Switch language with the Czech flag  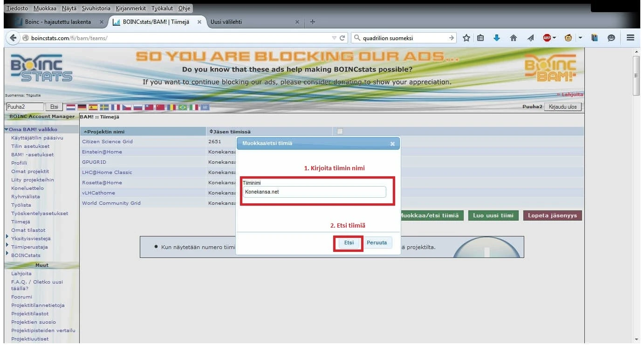tap(127, 107)
